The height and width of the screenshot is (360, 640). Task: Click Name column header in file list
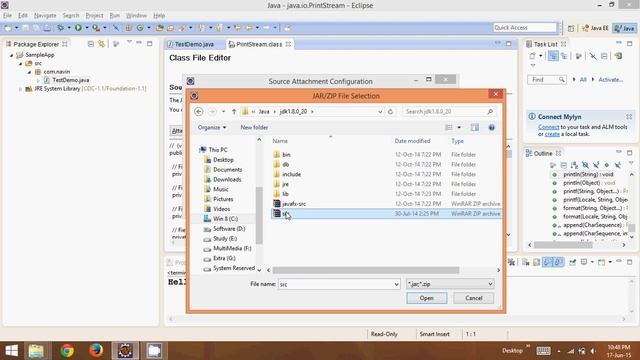pos(280,141)
